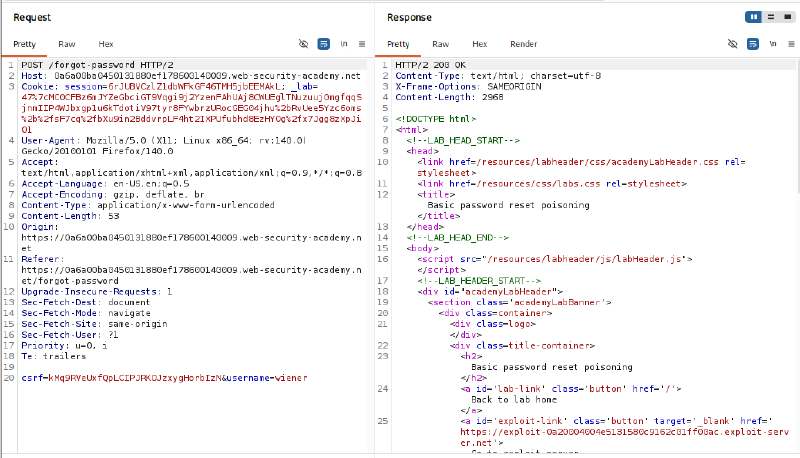Toggle pretty-print wrap icon in Response pane
Screen dimensions: 800x458
tap(753, 44)
